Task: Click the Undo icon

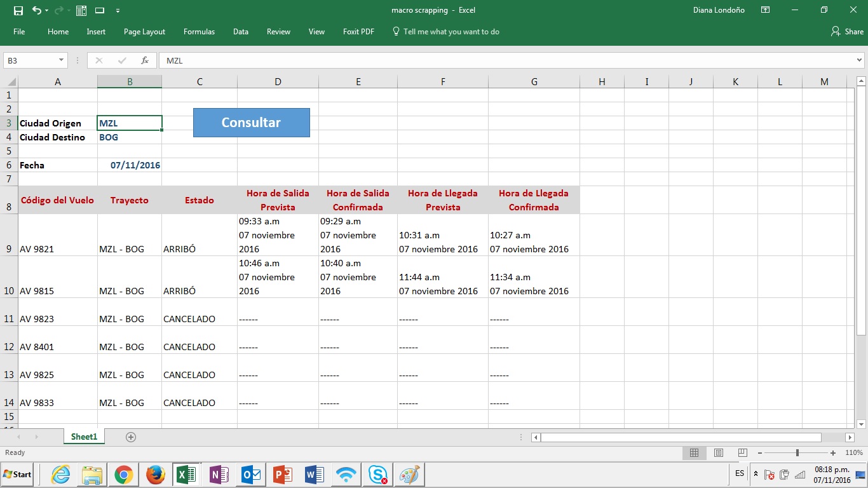Action: 35,10
